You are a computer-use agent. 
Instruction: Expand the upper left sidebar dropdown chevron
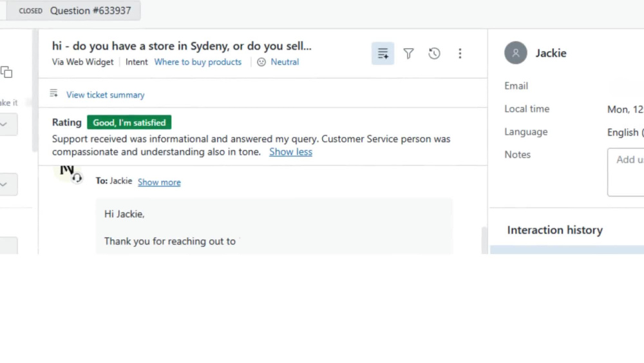point(4,124)
